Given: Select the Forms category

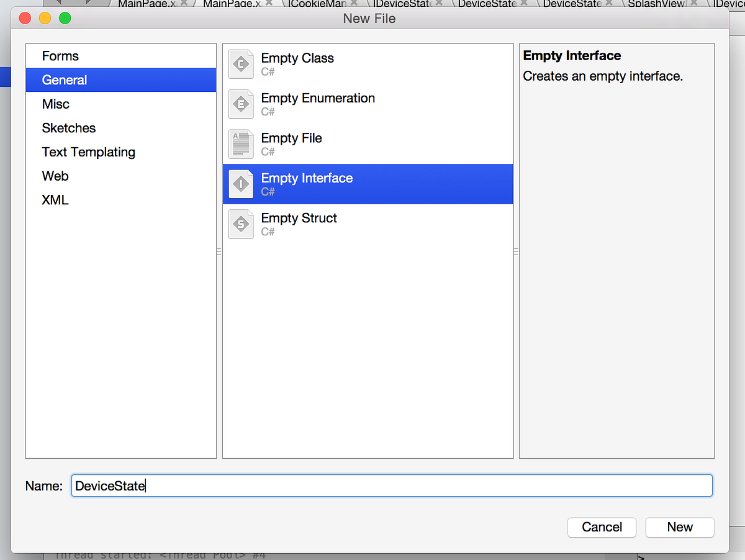Looking at the screenshot, I should (60, 56).
